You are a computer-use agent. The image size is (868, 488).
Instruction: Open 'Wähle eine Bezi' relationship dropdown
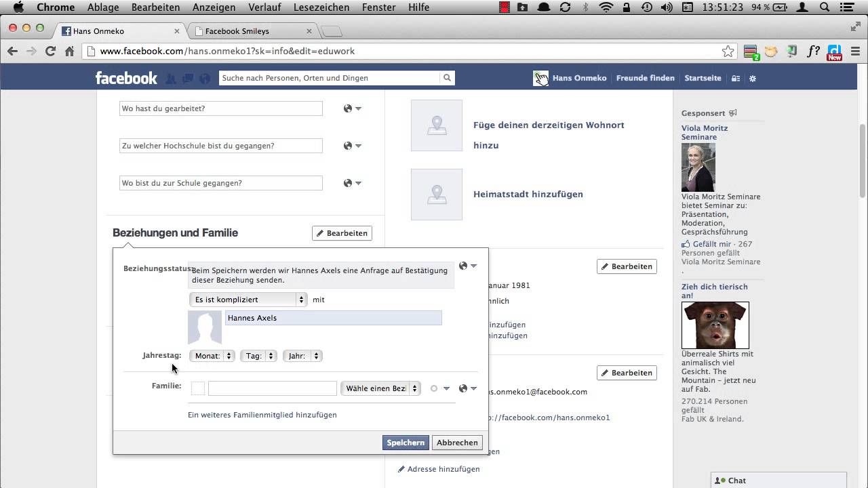(381, 388)
